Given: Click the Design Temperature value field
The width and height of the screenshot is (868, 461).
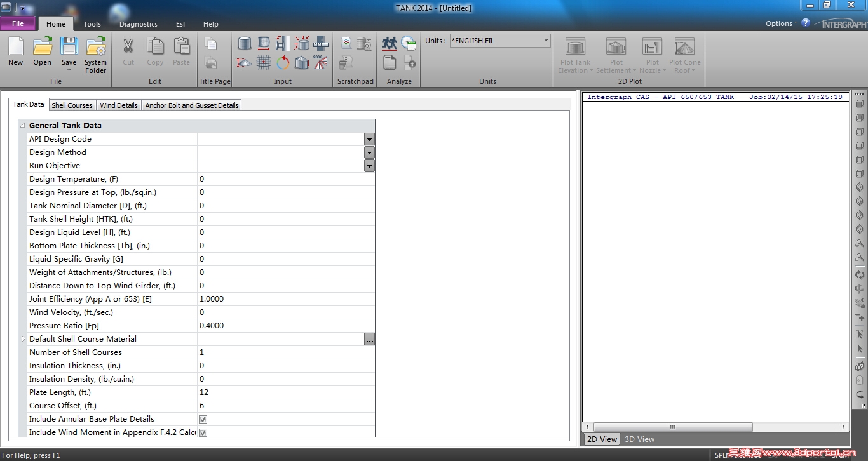Looking at the screenshot, I should tap(286, 179).
